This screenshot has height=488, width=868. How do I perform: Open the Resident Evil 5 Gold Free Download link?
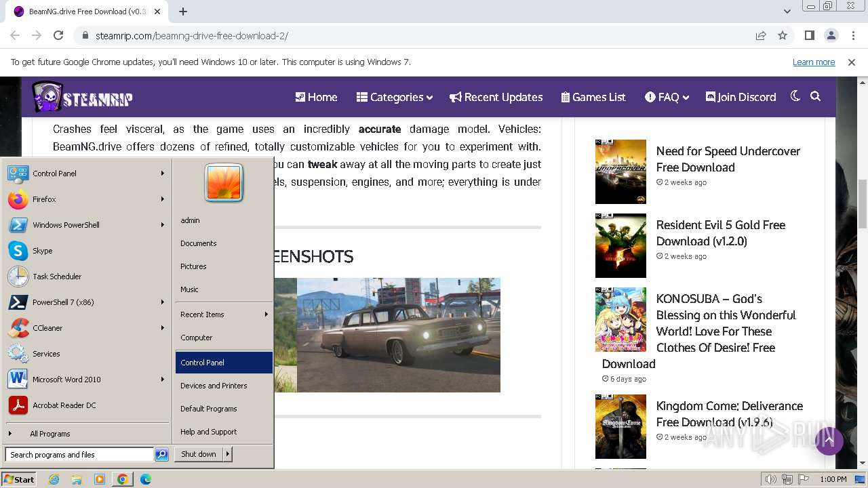pyautogui.click(x=721, y=233)
